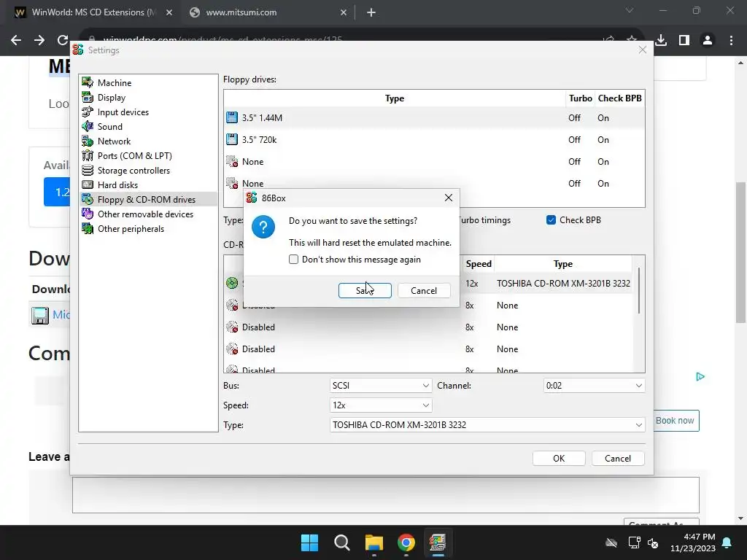
Task: Open the Channel 0:02 dropdown
Action: 594,385
